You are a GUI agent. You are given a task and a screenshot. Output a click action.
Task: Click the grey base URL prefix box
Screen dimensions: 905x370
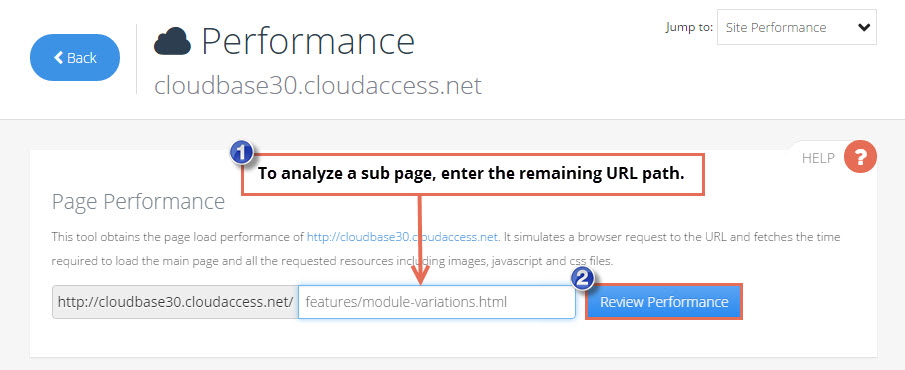(175, 302)
